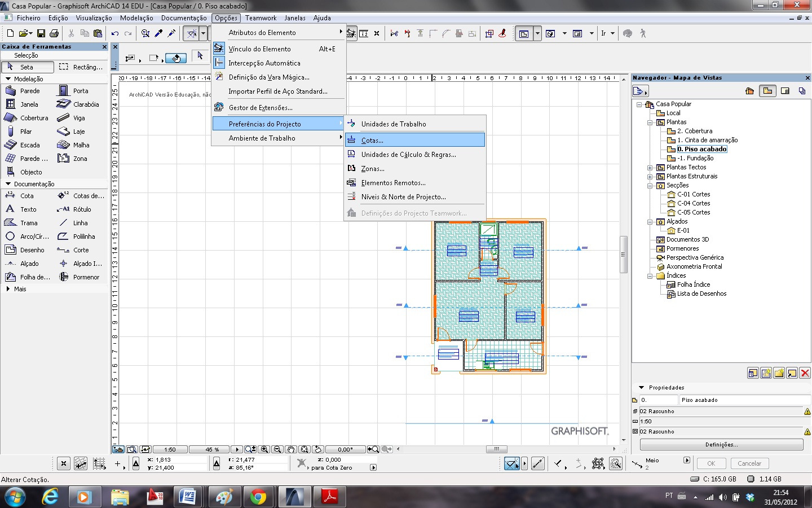Click the zoom in magnifier icon
This screenshot has width=812, height=508.
[x=264, y=449]
